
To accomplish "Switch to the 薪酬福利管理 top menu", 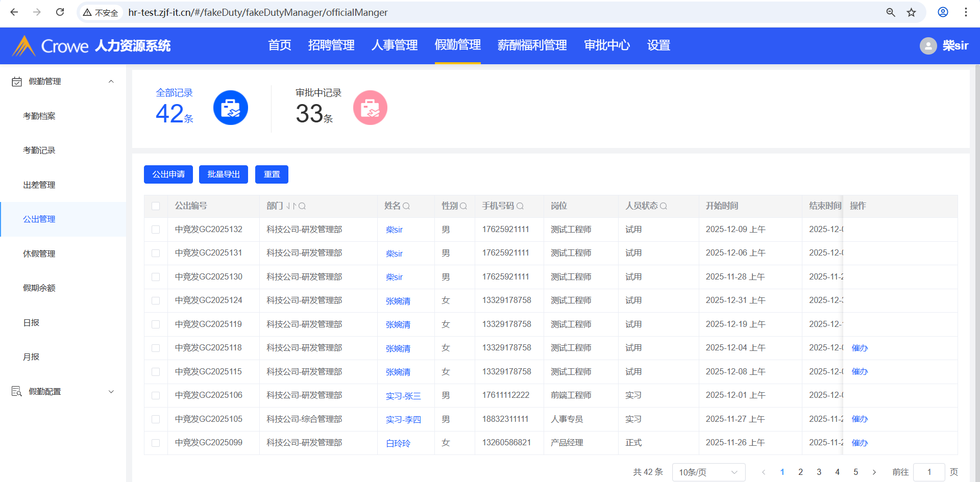I will (532, 45).
